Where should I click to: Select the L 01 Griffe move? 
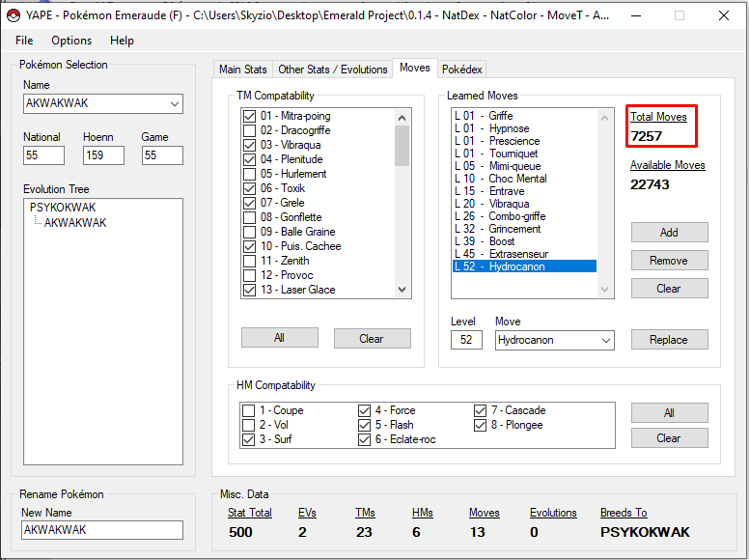524,116
